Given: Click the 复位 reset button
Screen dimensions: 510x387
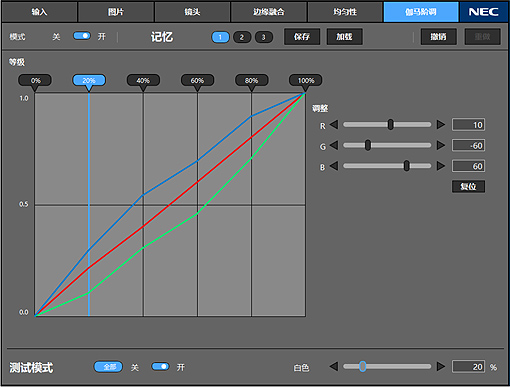Looking at the screenshot, I should pyautogui.click(x=468, y=187).
